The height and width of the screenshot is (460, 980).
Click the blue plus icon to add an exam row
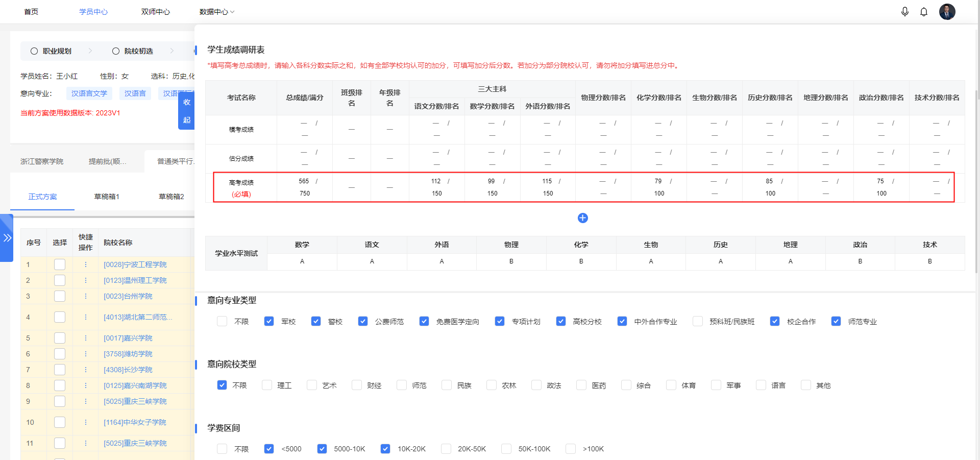(x=582, y=218)
